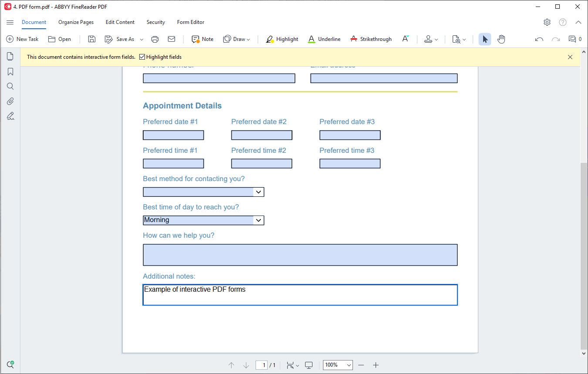Undo the last action
Image resolution: width=588 pixels, height=374 pixels.
click(539, 39)
